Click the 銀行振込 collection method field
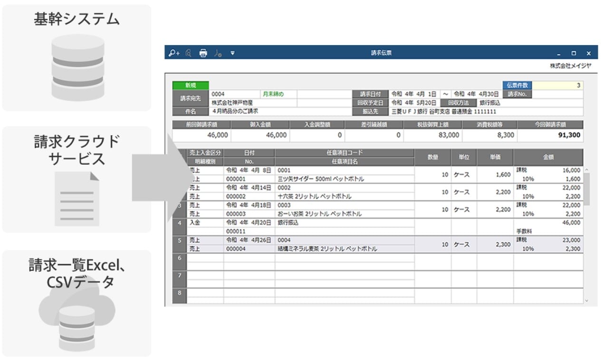The height and width of the screenshot is (364, 604). (530, 103)
